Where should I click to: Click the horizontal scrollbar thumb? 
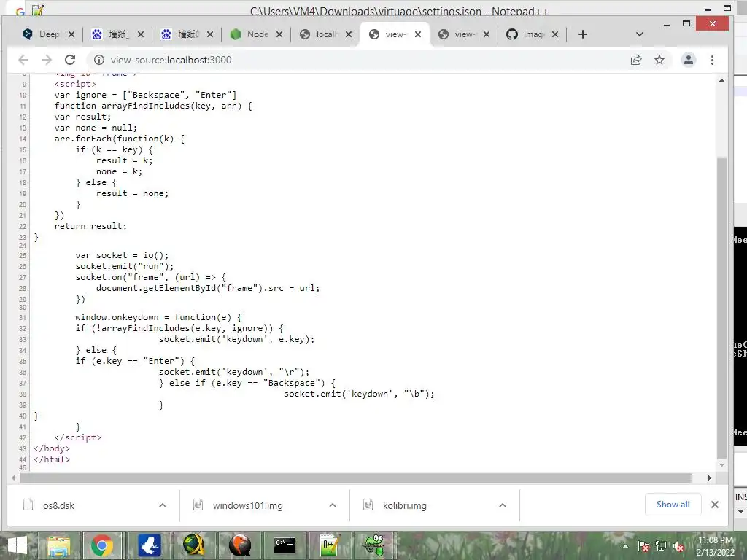[x=355, y=478]
